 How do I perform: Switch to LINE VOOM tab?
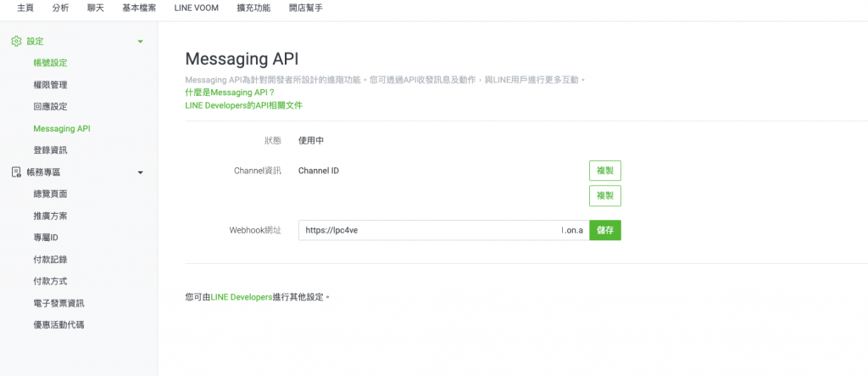click(x=196, y=8)
